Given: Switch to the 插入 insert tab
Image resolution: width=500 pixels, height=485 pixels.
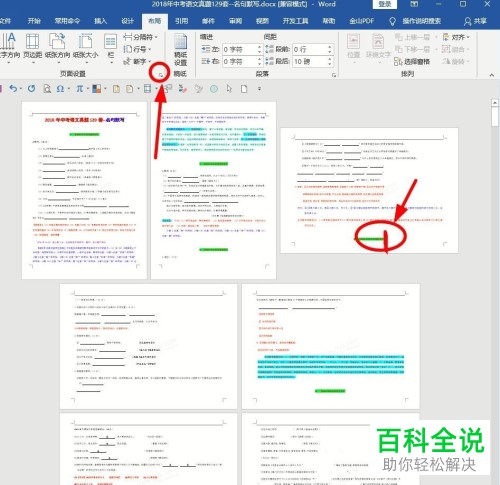Looking at the screenshot, I should pos(100,21).
